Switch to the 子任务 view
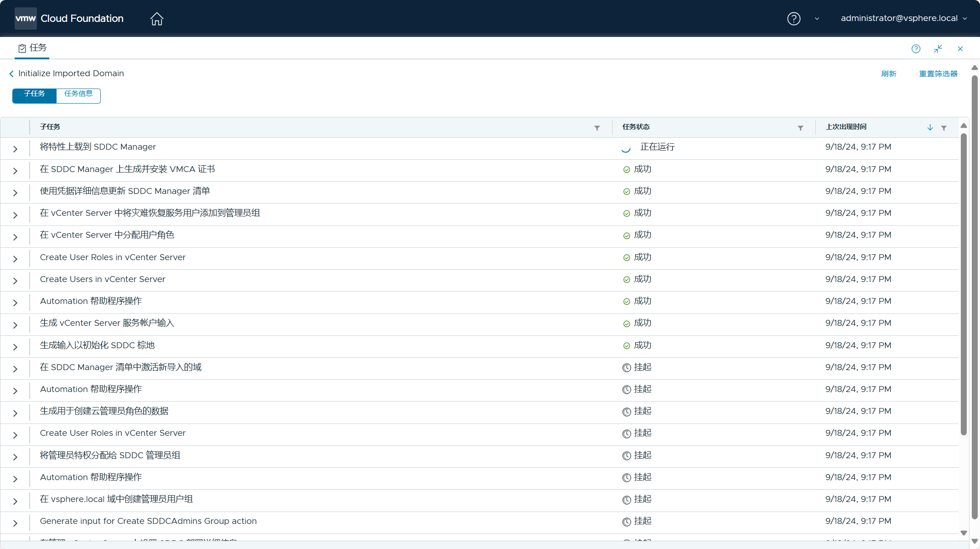The image size is (980, 549). [34, 95]
